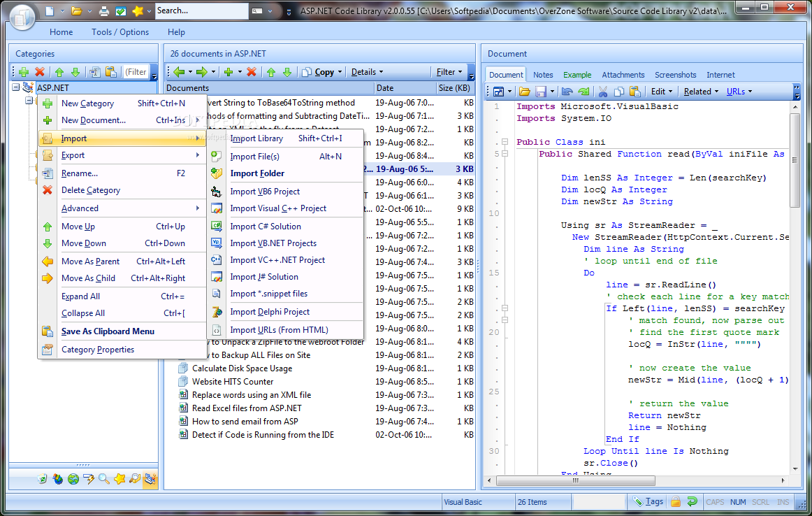The image size is (812, 516).
Task: Open the Filter dropdown in documents toolbar
Action: (449, 72)
